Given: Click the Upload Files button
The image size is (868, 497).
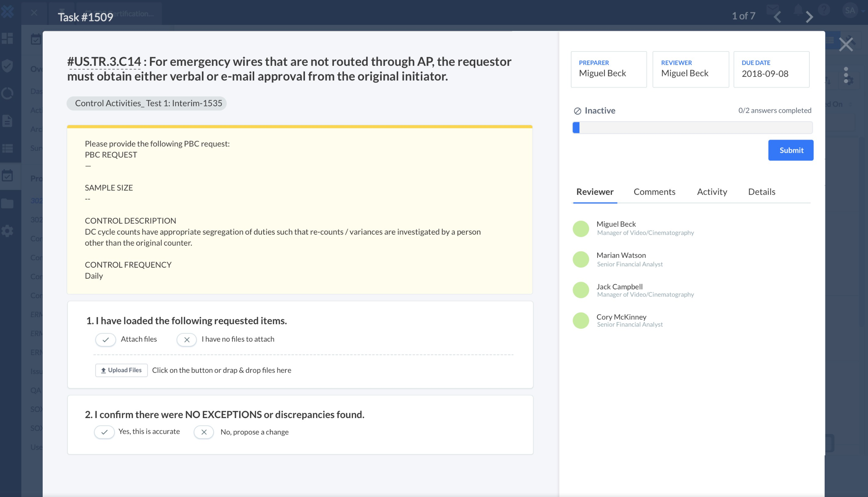Looking at the screenshot, I should tap(121, 370).
